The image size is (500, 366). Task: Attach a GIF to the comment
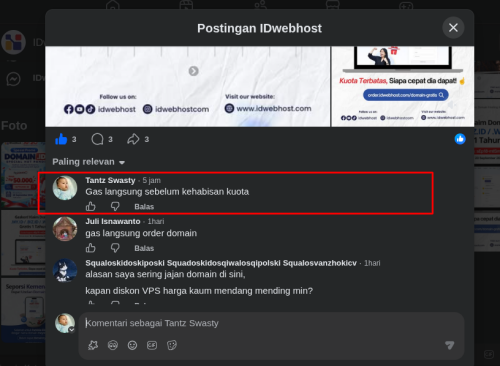tap(152, 345)
